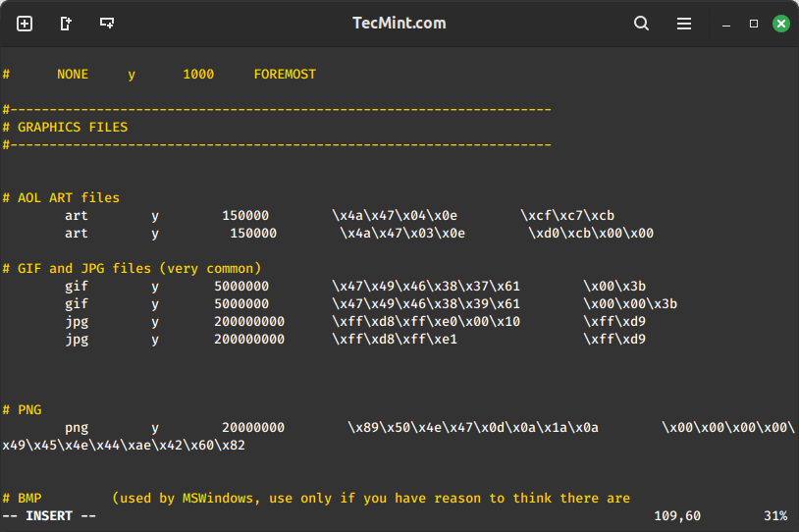The width and height of the screenshot is (799, 532).
Task: Close the terminal with green X button
Action: pyautogui.click(x=781, y=24)
